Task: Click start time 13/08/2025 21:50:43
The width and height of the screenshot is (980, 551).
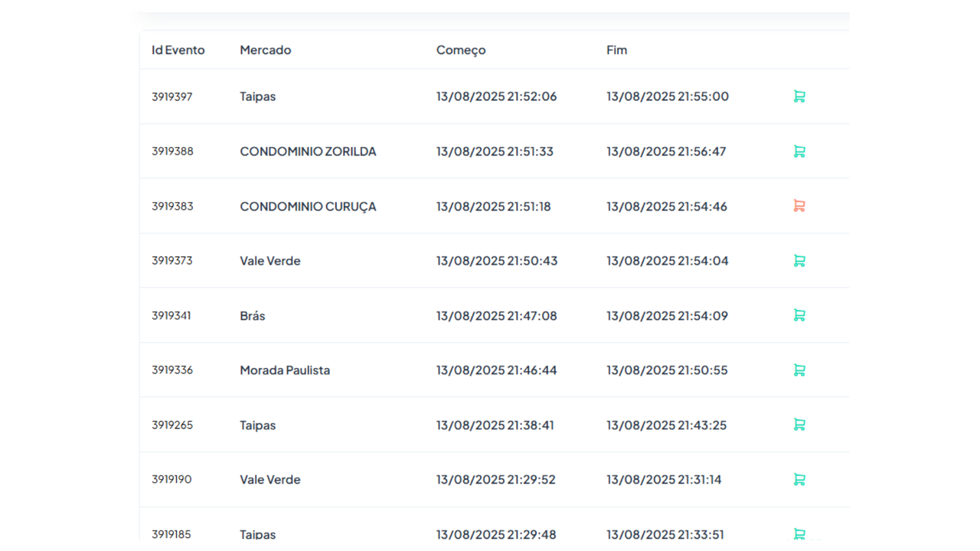Action: (497, 261)
